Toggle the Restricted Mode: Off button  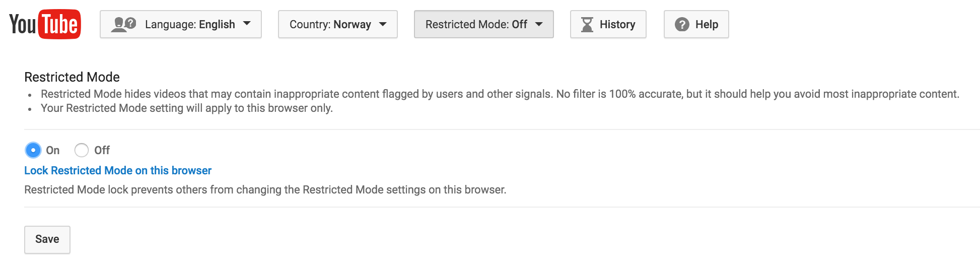click(x=484, y=24)
